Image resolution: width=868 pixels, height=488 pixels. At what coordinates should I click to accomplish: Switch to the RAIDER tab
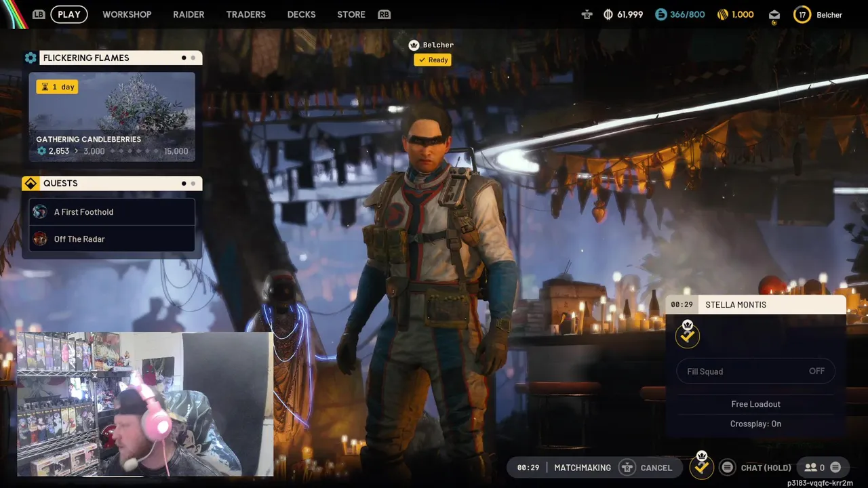point(189,14)
